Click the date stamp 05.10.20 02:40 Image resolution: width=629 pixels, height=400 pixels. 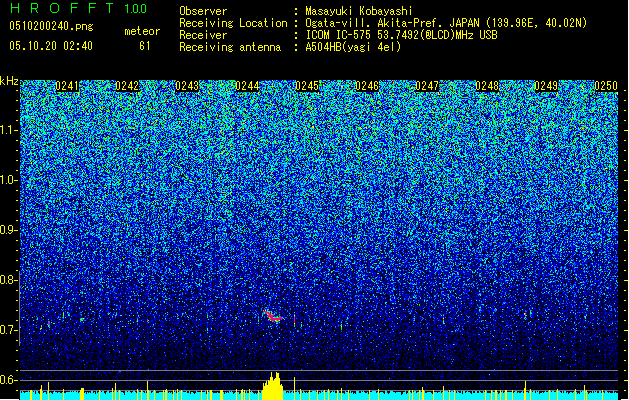click(51, 46)
